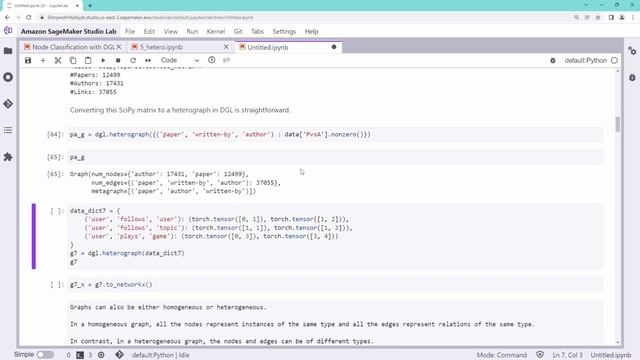
Task: Open the Code cell type dropdown
Action: point(180,60)
